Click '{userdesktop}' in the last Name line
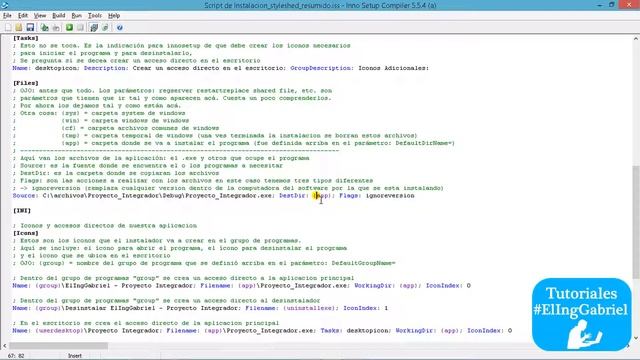 pyautogui.click(x=59, y=331)
